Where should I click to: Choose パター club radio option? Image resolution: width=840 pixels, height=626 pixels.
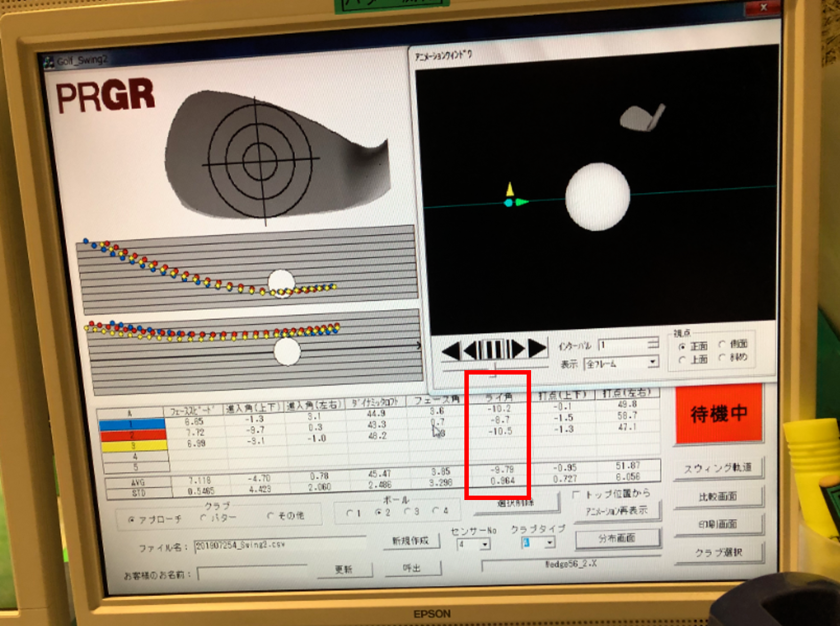204,518
